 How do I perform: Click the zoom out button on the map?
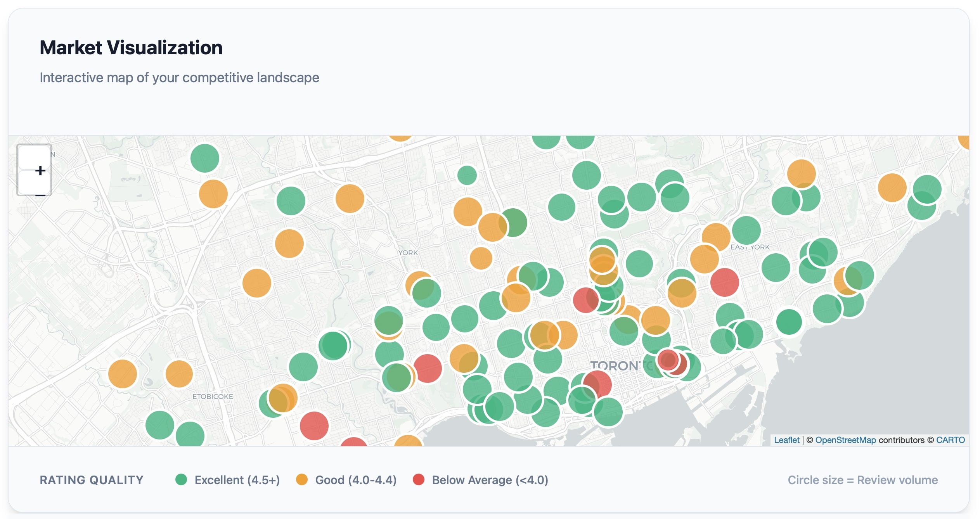tap(40, 194)
